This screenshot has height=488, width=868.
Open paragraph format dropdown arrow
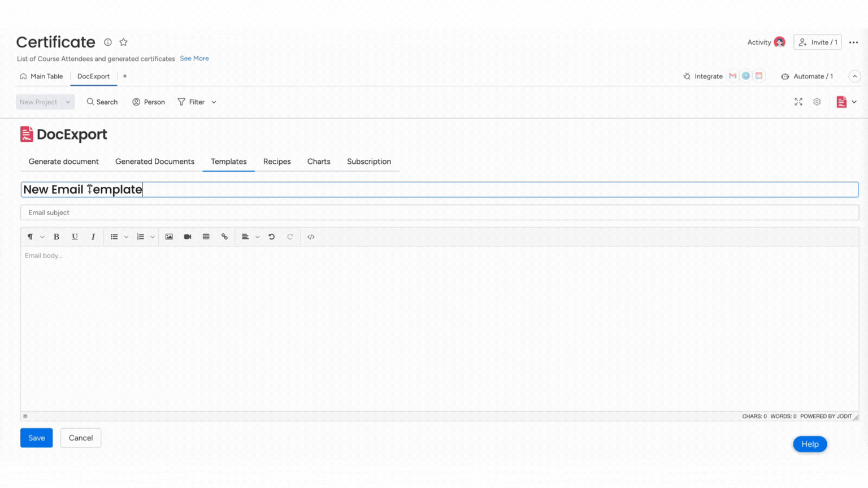(42, 237)
